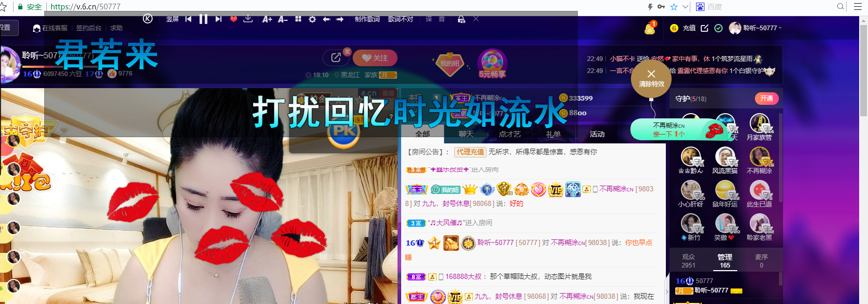Viewport: 868px width, 304px height.
Task: Report wrong lyrics via 歌词不对
Action: point(401,19)
